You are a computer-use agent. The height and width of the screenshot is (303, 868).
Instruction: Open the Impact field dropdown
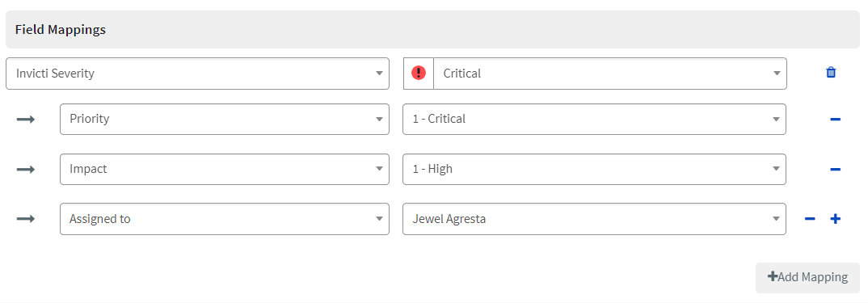[224, 169]
